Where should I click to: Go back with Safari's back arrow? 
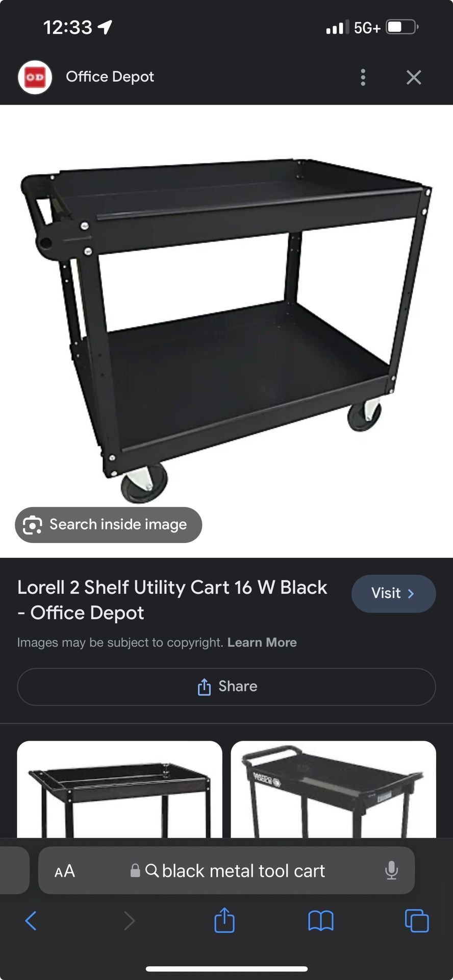point(31,921)
